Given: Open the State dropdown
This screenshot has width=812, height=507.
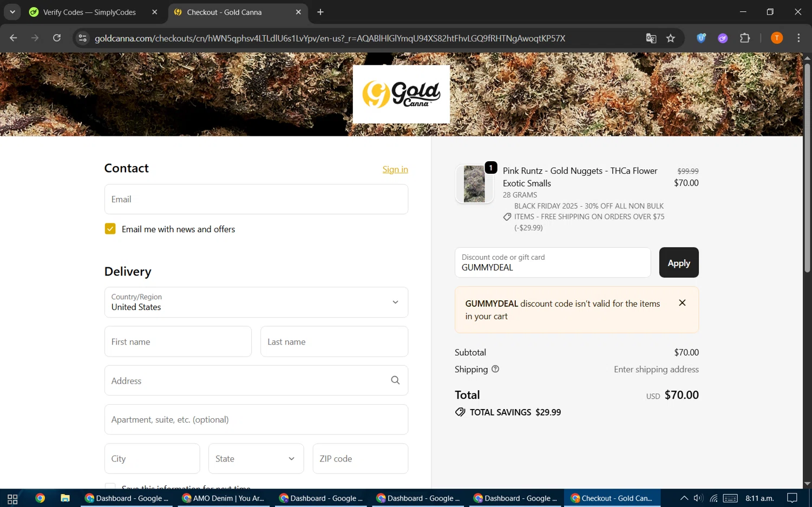Looking at the screenshot, I should coord(256,458).
